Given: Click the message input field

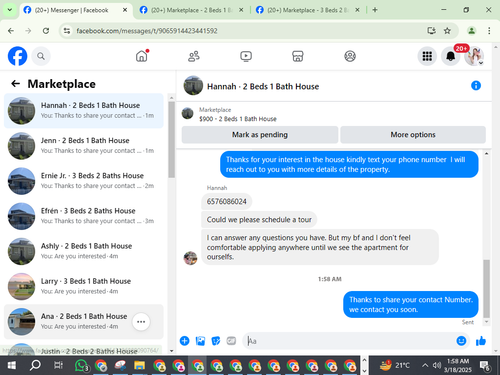Looking at the screenshot, I should click(x=350, y=341).
